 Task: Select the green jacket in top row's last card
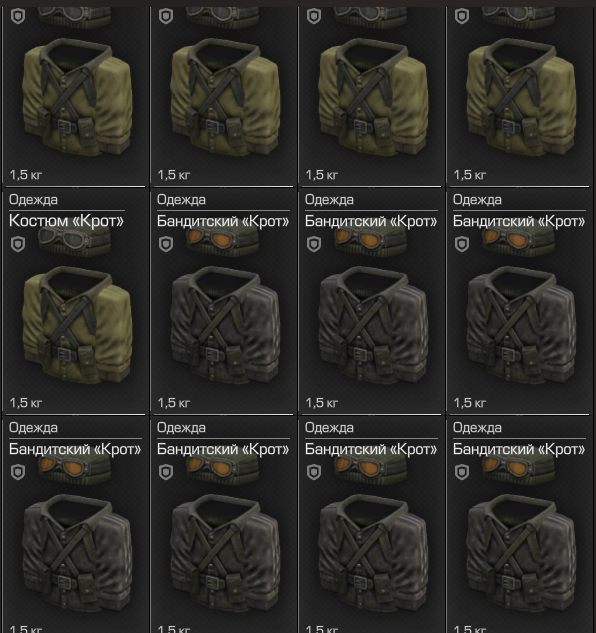[521, 97]
